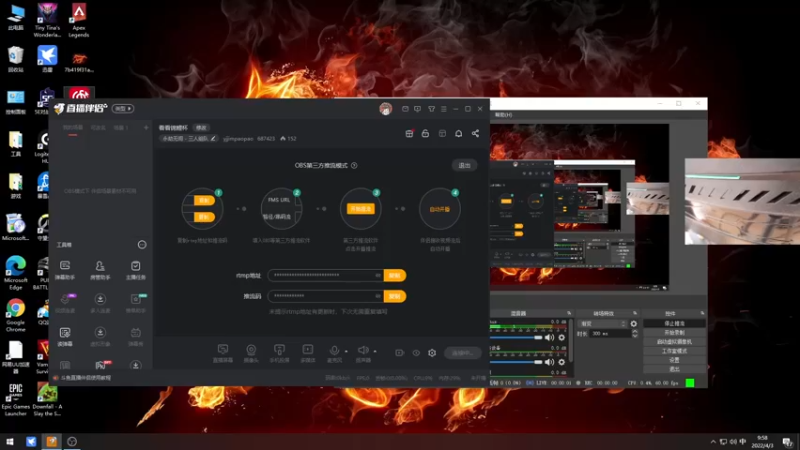
Task: Open the 主播任务 tool
Action: coord(135,269)
